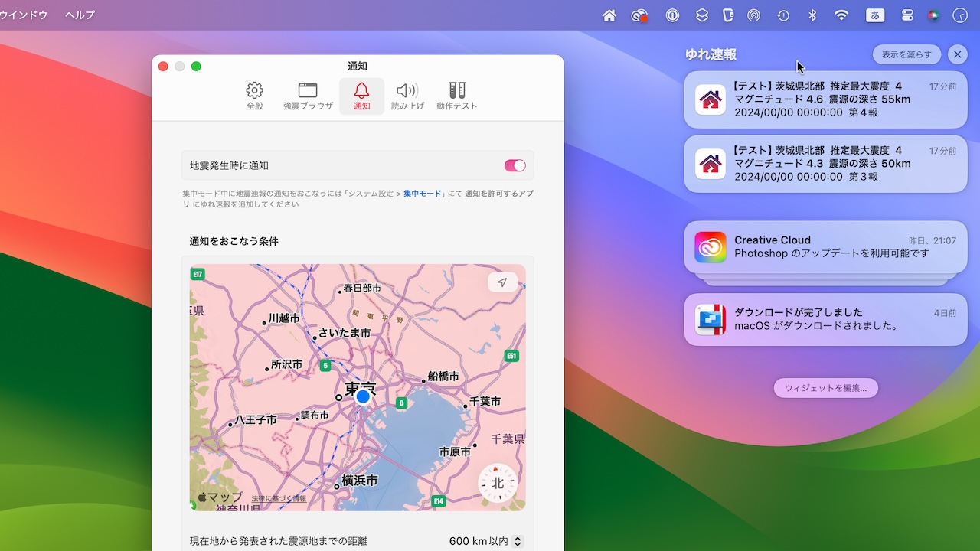
Task: Click the 春日部市 label on the map
Action: click(x=362, y=289)
